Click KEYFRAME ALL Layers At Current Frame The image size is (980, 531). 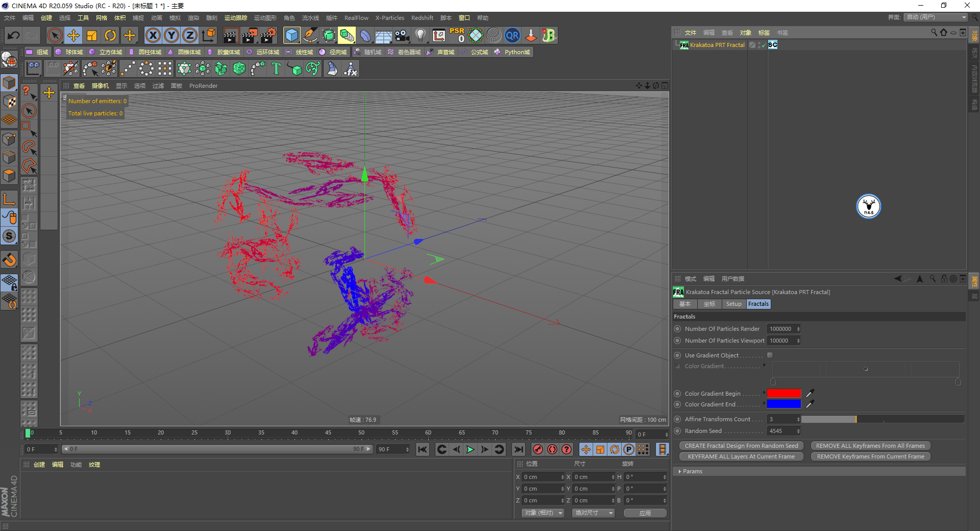[x=741, y=456]
